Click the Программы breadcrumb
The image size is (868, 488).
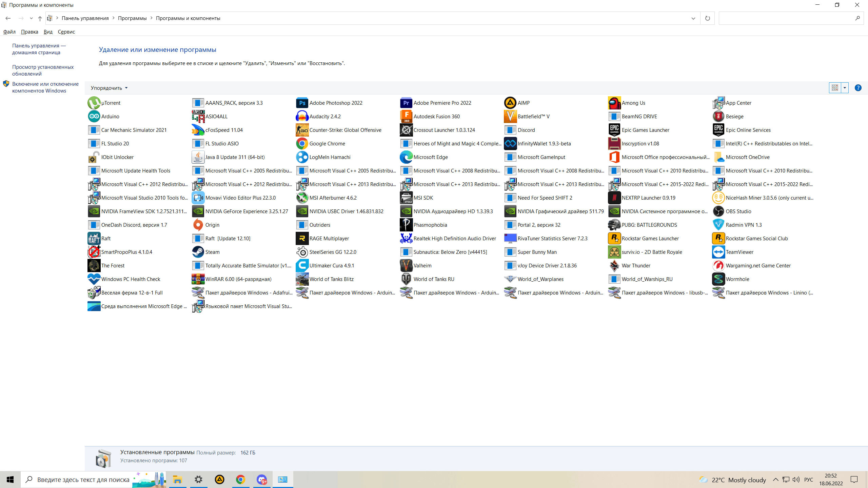pyautogui.click(x=132, y=18)
